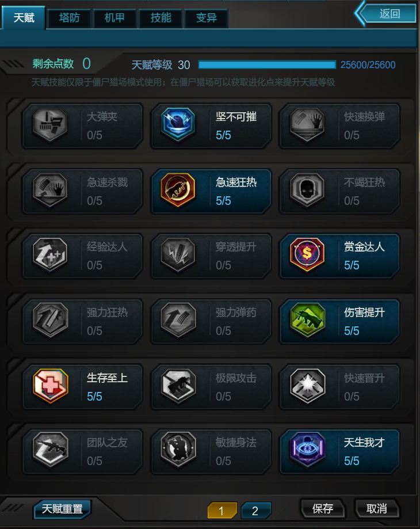The image size is (420, 529).
Task: Switch to the 塔防 tab
Action: tap(70, 18)
